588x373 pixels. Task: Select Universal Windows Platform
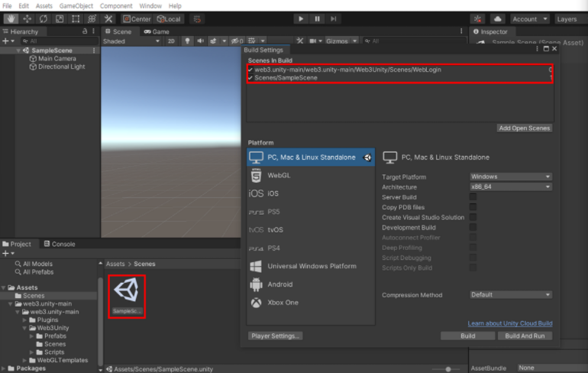tap(311, 266)
